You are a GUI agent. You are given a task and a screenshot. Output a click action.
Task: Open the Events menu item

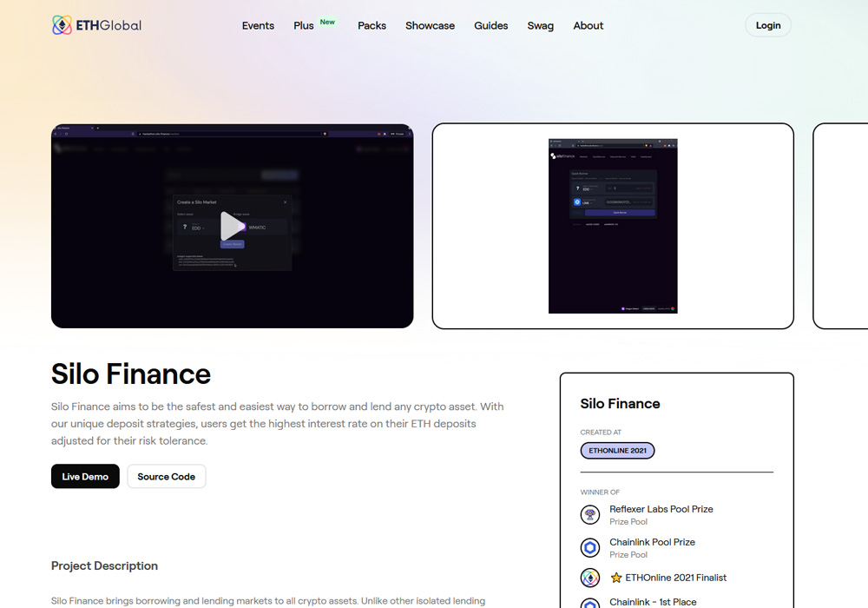tap(258, 25)
